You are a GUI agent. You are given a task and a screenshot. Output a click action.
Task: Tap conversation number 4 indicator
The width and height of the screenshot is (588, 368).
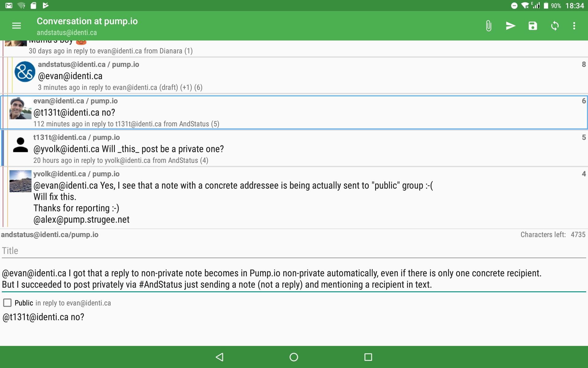coord(584,174)
